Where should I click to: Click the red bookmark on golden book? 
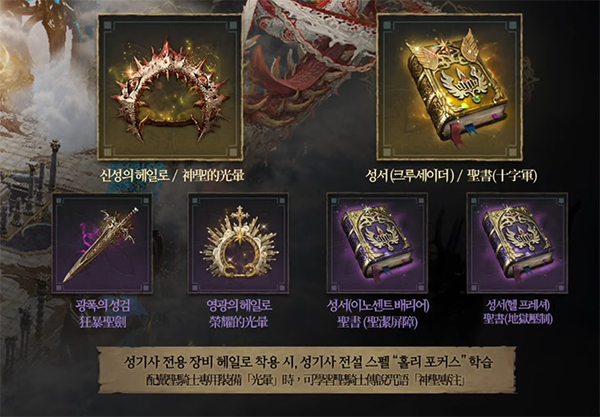(457, 134)
